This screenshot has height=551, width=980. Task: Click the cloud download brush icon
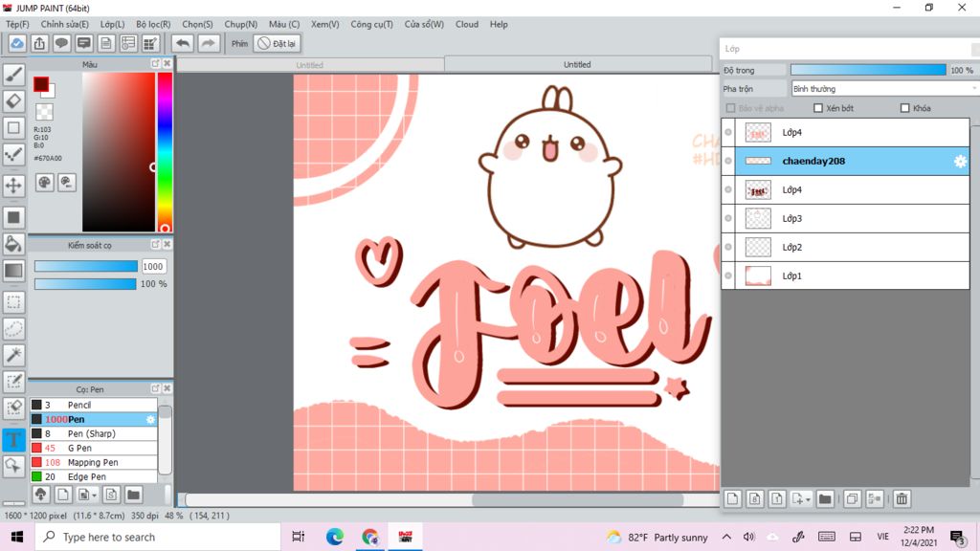(40, 495)
